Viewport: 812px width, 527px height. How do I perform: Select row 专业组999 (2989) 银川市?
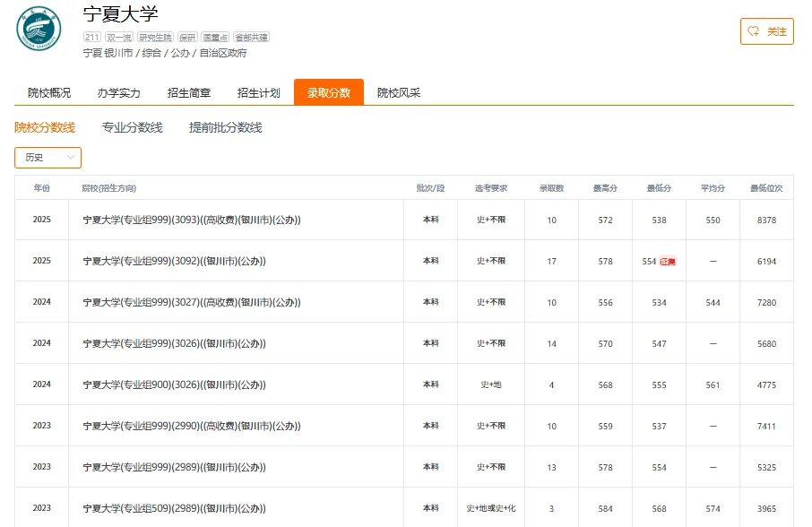click(404, 467)
